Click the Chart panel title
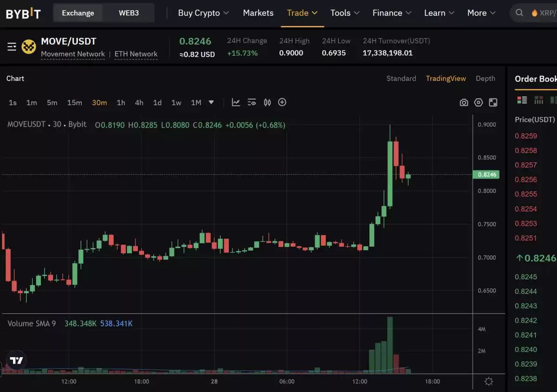 pos(15,78)
